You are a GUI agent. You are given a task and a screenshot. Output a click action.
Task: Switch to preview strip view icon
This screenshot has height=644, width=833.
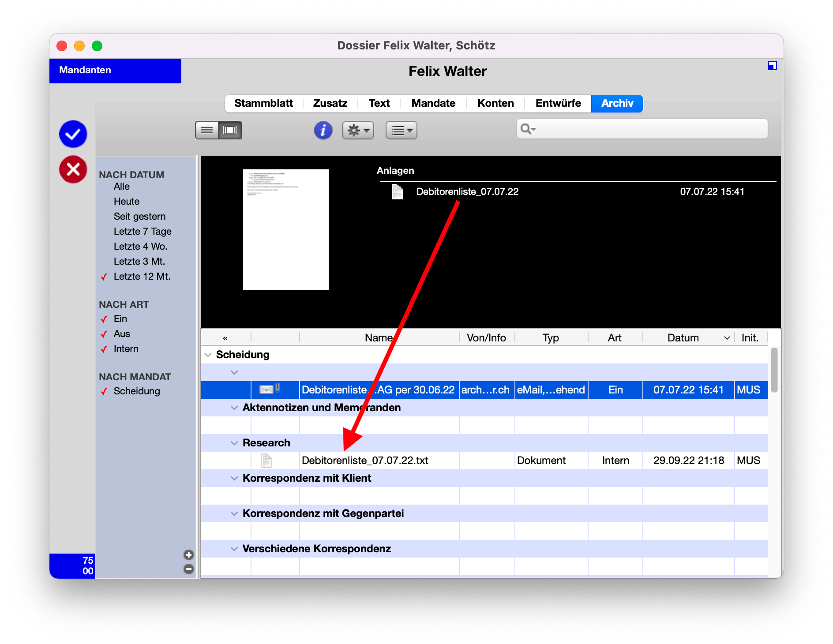pos(230,130)
